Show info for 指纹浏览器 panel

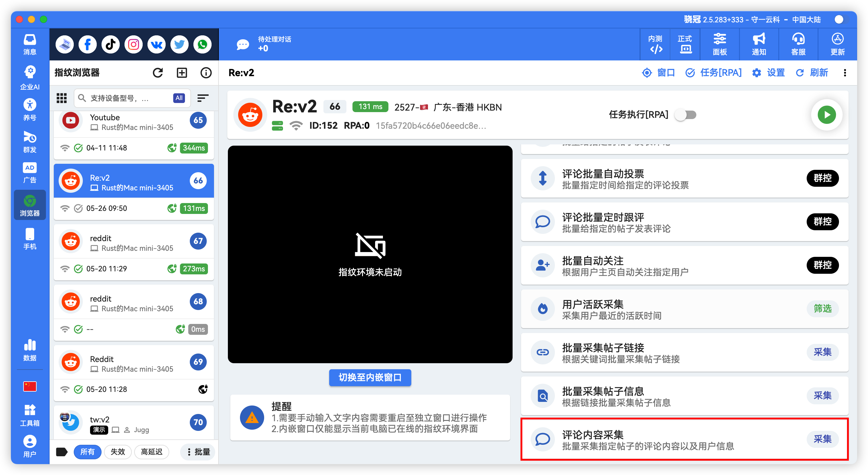[x=206, y=73]
